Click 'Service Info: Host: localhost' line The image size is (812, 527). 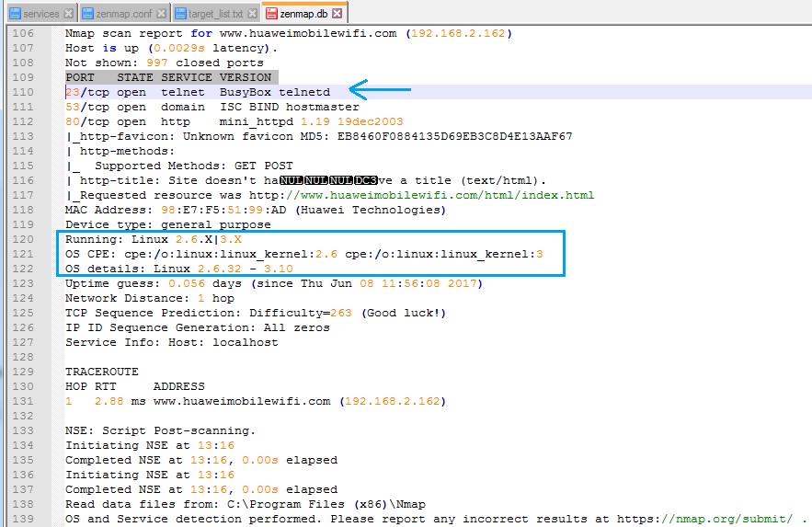click(x=171, y=342)
